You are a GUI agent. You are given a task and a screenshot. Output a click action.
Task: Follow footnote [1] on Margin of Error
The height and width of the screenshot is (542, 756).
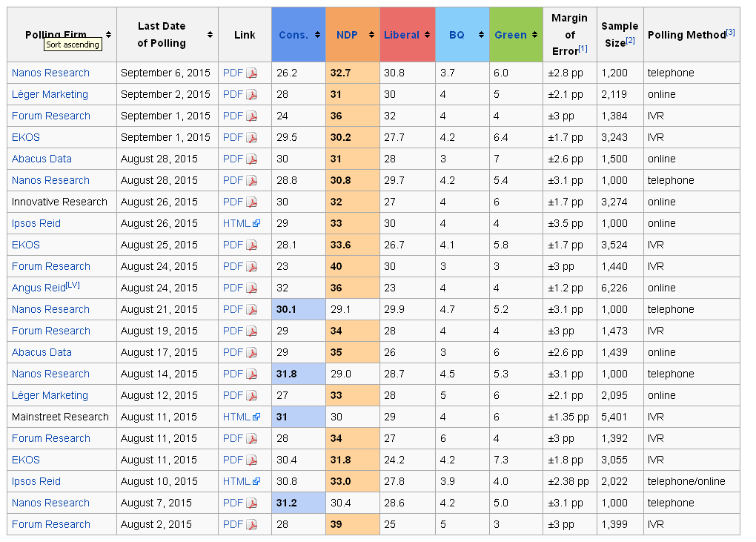583,48
